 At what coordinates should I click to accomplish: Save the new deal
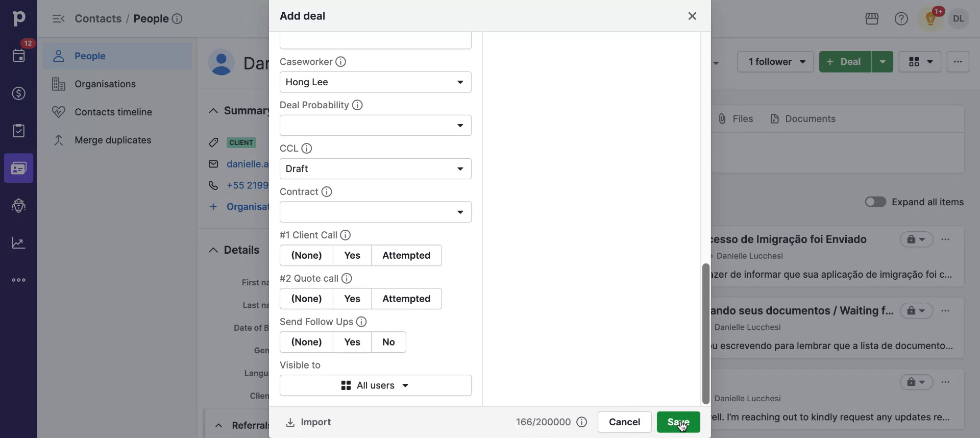[x=678, y=422]
